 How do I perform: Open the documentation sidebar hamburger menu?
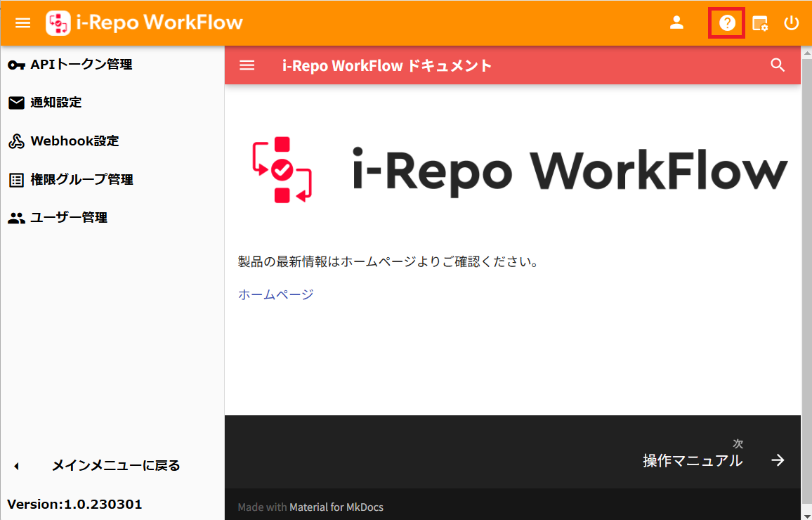(247, 65)
